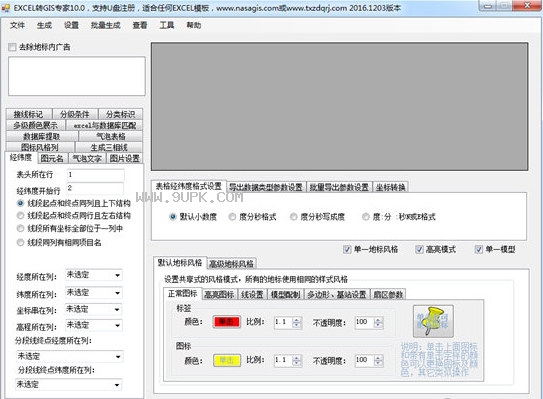
Task: Switch to the 图标风格列 tab
Action: coord(40,147)
